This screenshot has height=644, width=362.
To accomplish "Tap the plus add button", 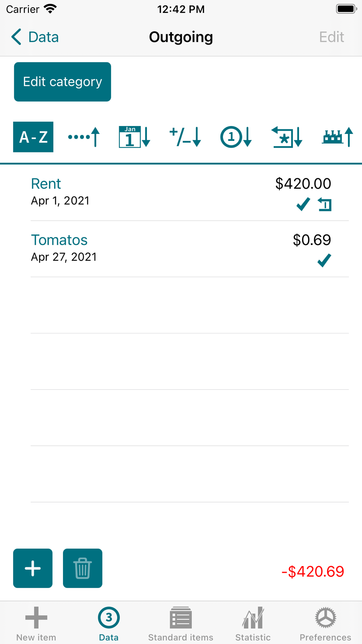I will pyautogui.click(x=33, y=568).
